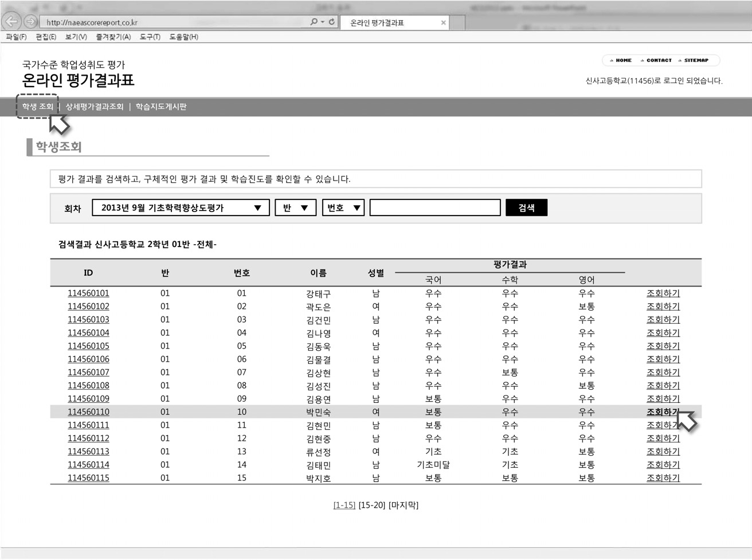Screen dimensions: 752x560
Task: Click 조회하기 for student 김건민
Action: point(663,320)
